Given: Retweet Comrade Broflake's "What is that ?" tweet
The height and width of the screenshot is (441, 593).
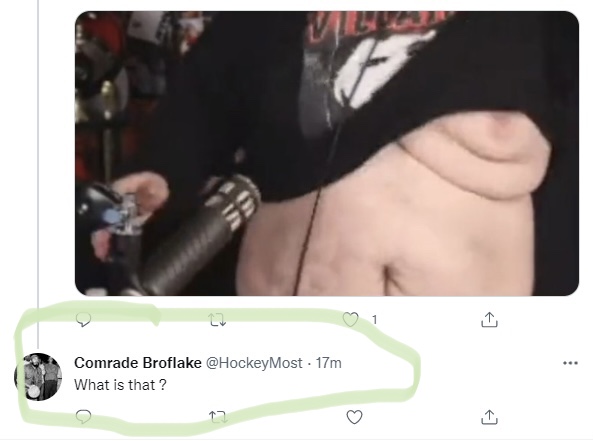Looking at the screenshot, I should [x=218, y=417].
